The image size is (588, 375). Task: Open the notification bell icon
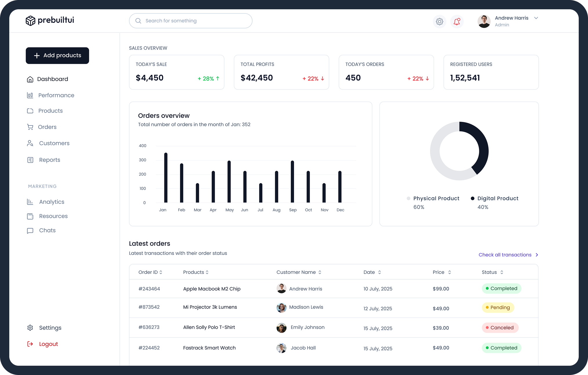coord(457,21)
